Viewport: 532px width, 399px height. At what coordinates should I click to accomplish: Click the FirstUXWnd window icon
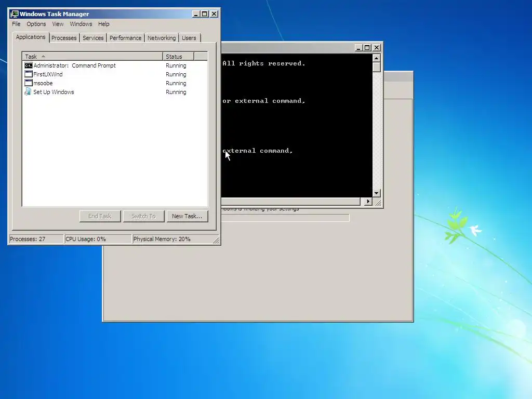coord(29,74)
